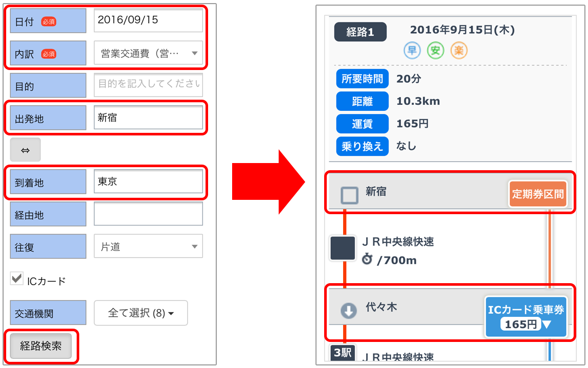Viewport: 588px width, 368px height.
Task: Click the 経路検索 search button
Action: [40, 346]
